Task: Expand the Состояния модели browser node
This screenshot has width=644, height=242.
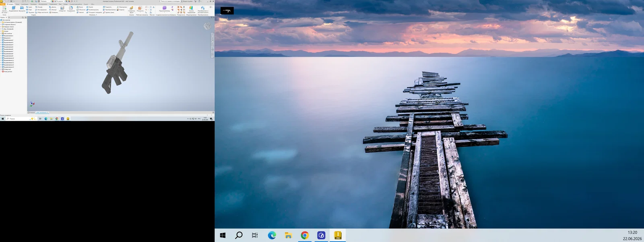Action: [x=1, y=22]
